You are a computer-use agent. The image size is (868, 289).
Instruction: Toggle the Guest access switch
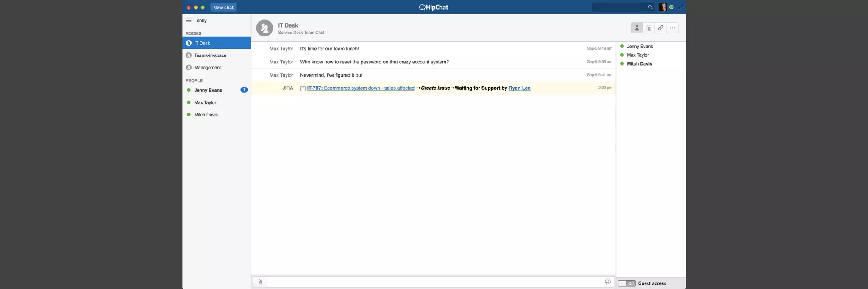coord(626,283)
